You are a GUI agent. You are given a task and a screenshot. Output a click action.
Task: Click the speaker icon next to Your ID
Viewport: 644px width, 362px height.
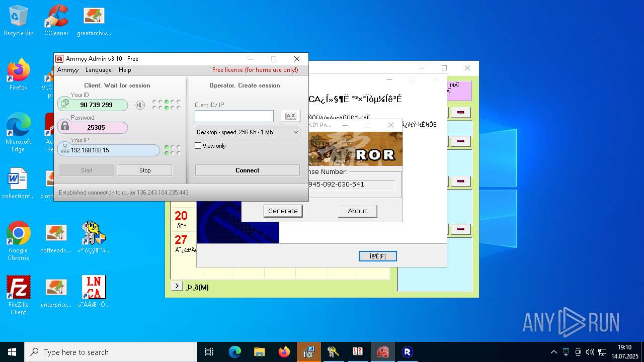click(140, 105)
